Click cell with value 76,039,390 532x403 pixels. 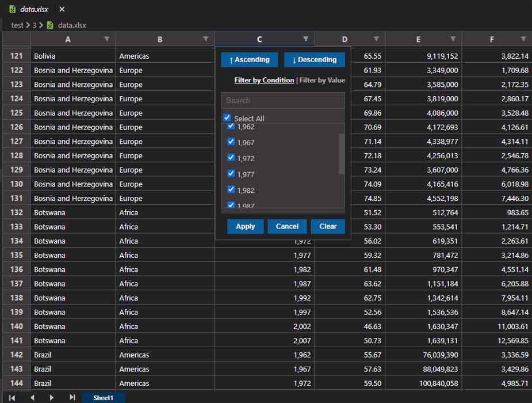click(x=423, y=355)
